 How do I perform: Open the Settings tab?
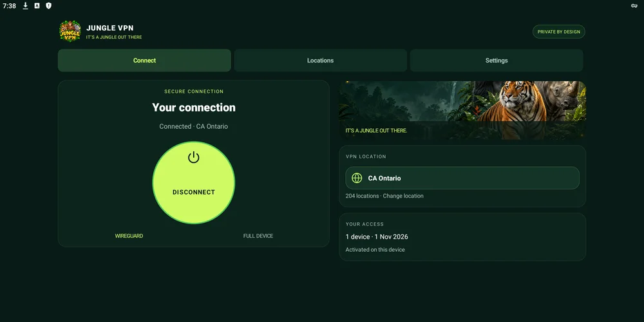click(x=497, y=61)
